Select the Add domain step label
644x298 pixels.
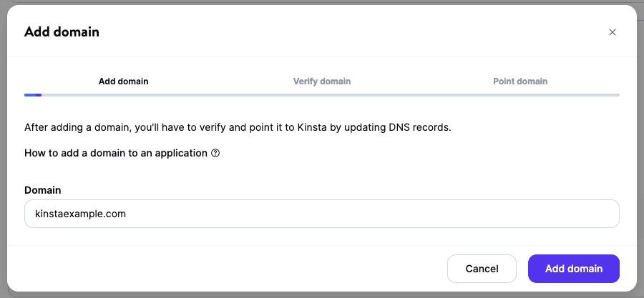click(x=123, y=81)
